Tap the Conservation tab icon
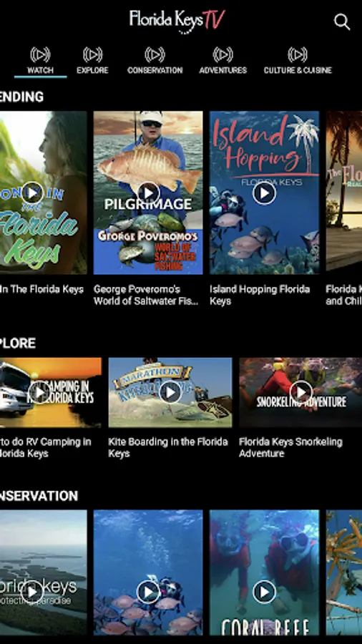362x644 pixels. tap(155, 54)
